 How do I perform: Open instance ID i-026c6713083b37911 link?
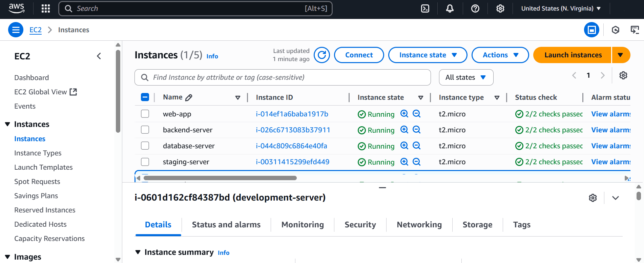pos(293,130)
